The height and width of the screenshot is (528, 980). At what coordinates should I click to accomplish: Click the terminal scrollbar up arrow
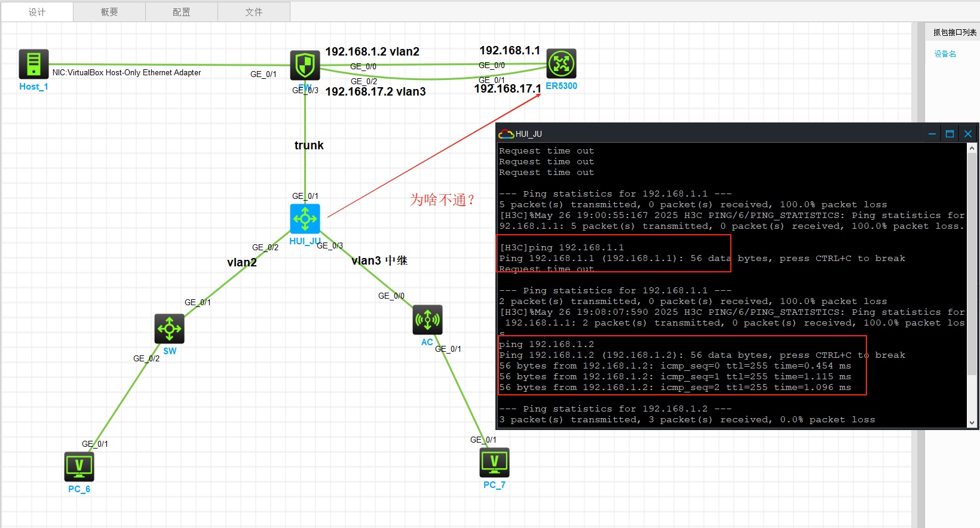(972, 148)
